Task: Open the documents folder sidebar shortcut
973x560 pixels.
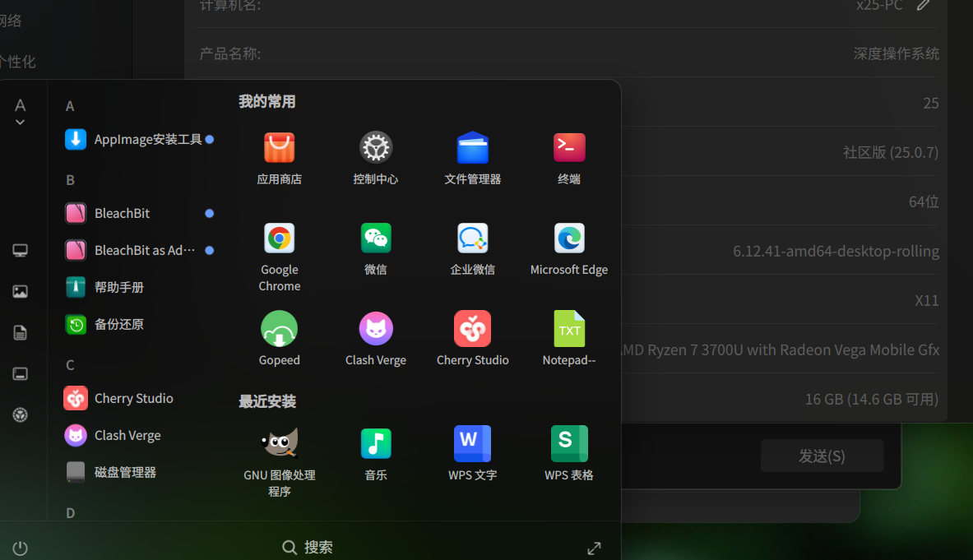Action: (20, 333)
